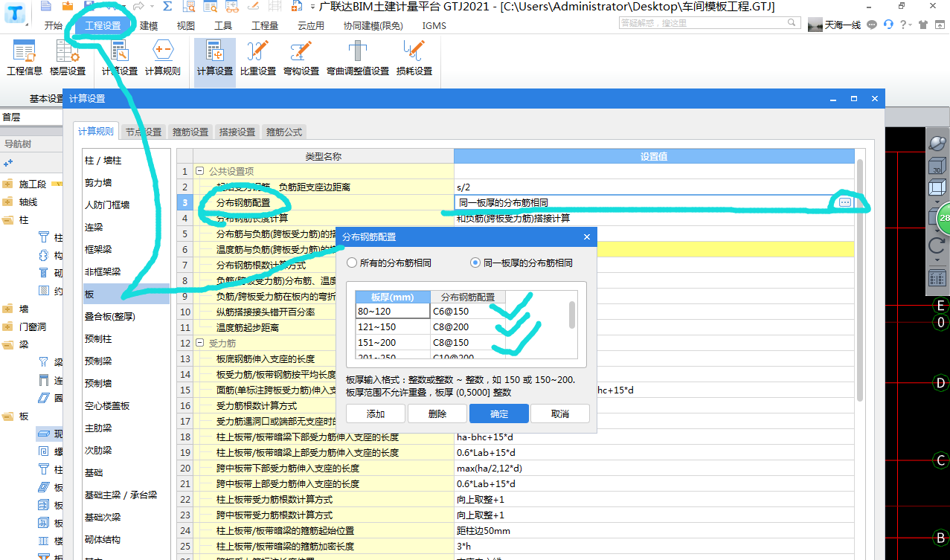
Task: Switch to 箍筋公式 tab in dialog
Action: pyautogui.click(x=284, y=132)
